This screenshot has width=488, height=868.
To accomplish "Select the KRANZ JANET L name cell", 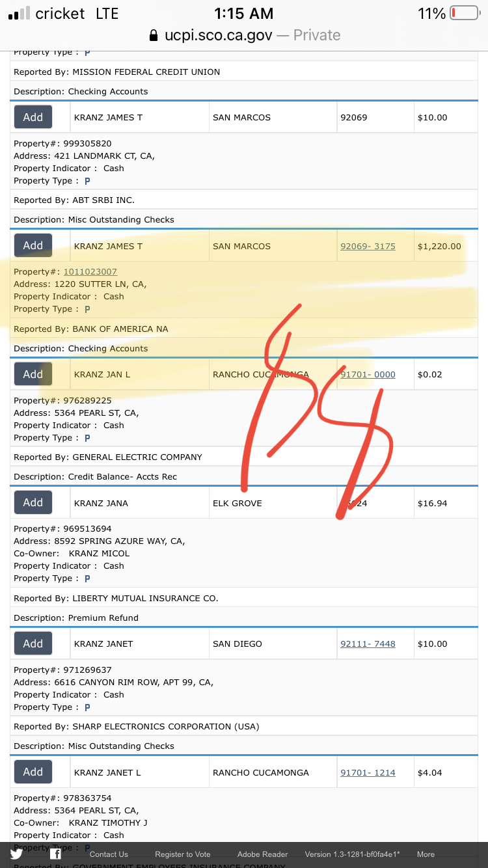I will coord(139,773).
